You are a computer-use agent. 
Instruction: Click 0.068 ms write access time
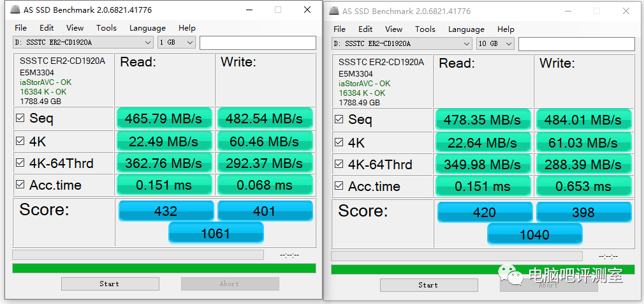[x=265, y=185]
